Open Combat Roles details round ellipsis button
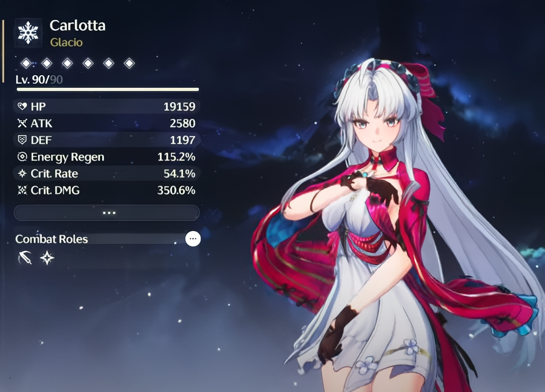 pyautogui.click(x=193, y=239)
